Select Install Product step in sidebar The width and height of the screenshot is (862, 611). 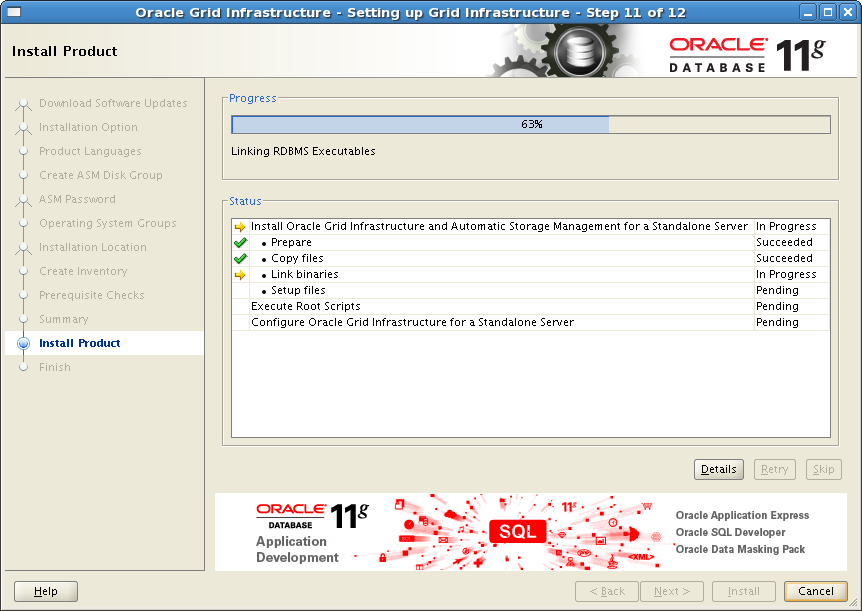(80, 343)
